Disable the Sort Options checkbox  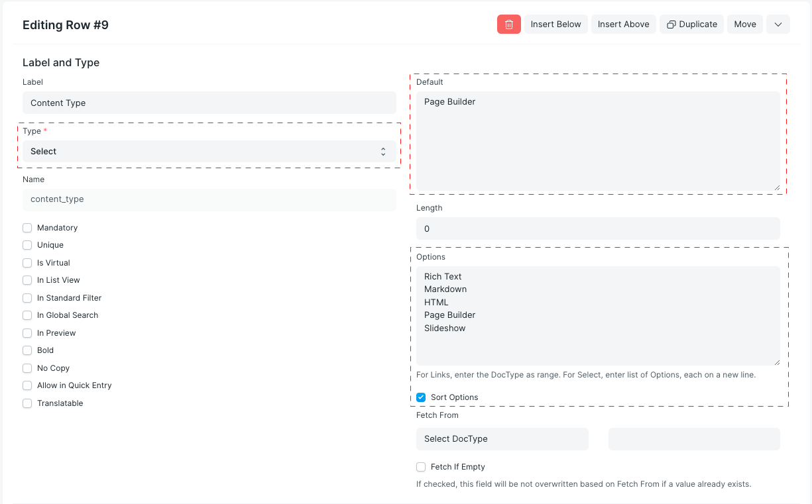[421, 397]
